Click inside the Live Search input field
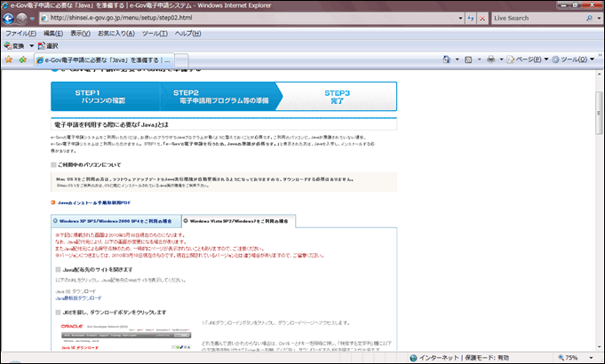 533,17
